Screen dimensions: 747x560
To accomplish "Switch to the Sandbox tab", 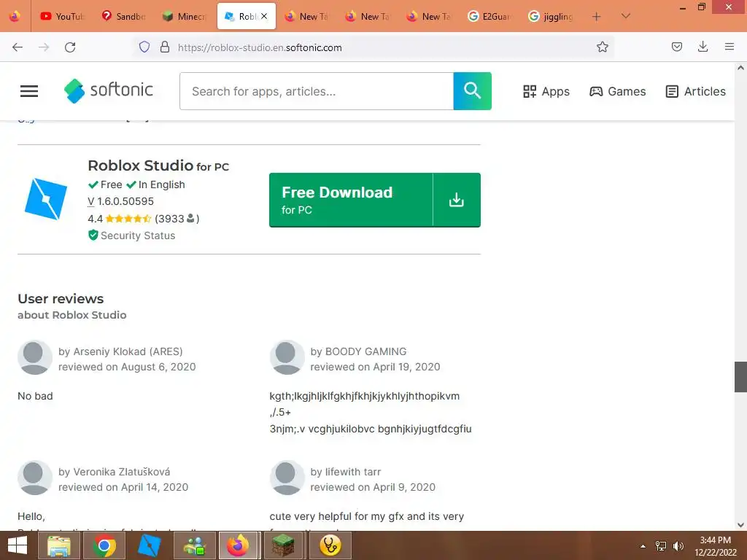I will 123,16.
